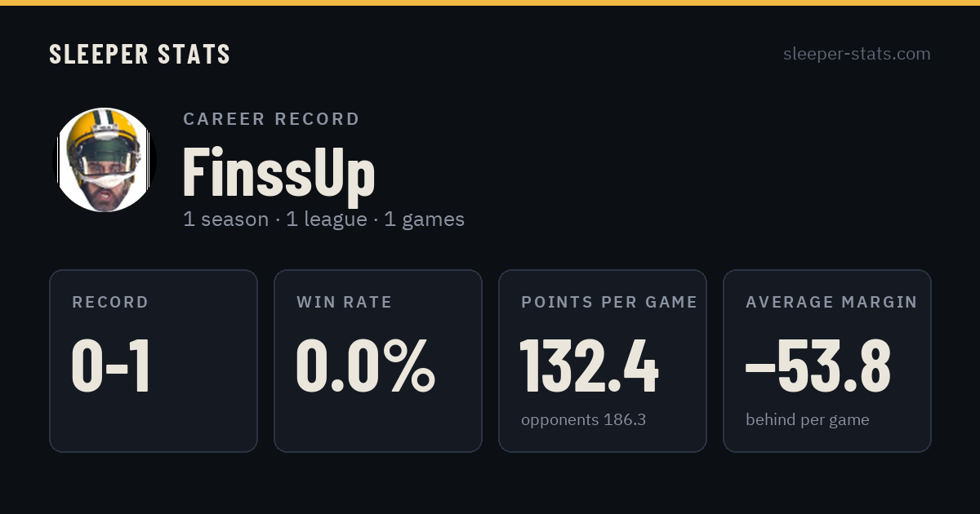Click the CAREER RECORD label
Screen dimensions: 980x514
click(271, 119)
